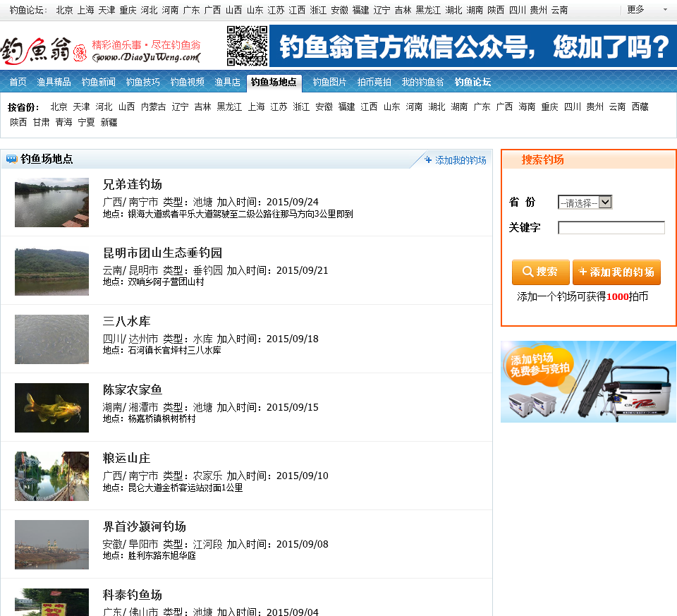The image size is (677, 616).
Task: Go to 首页 in navigation bar
Action: [18, 82]
